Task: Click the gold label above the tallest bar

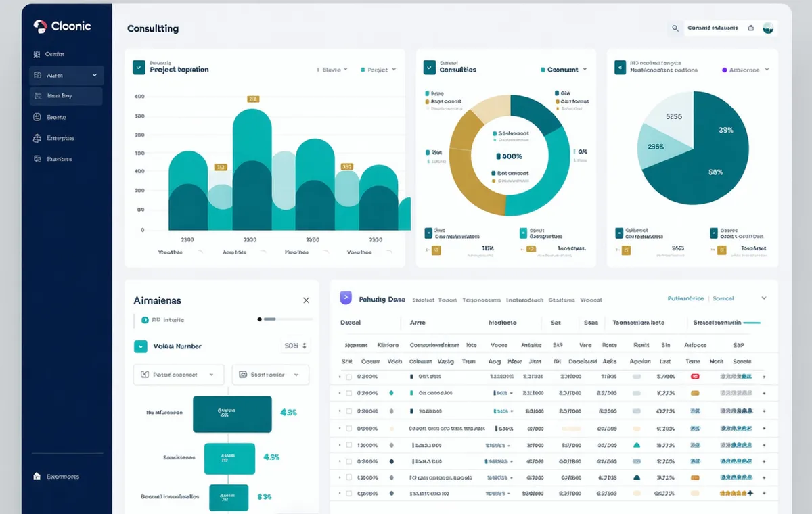Action: [x=252, y=99]
